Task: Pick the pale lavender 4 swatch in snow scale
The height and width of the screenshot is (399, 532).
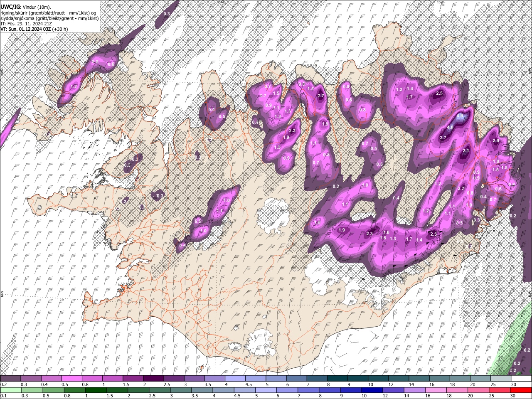Action: (235, 379)
